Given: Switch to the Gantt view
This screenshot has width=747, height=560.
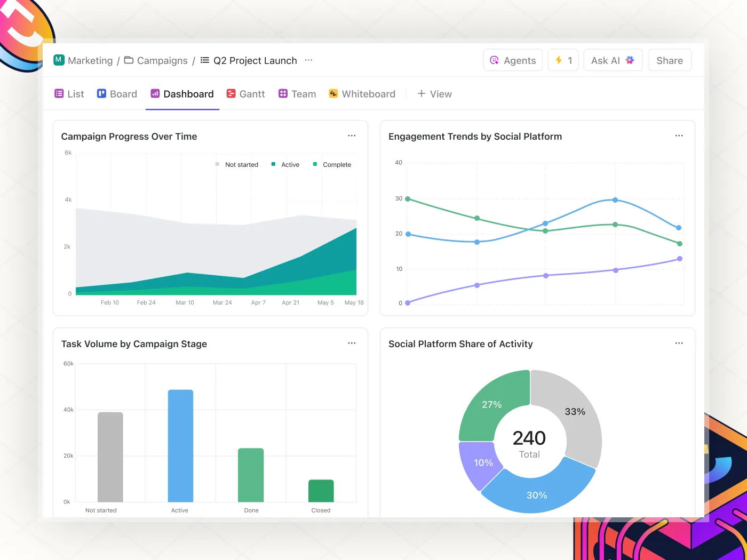Looking at the screenshot, I should (245, 94).
